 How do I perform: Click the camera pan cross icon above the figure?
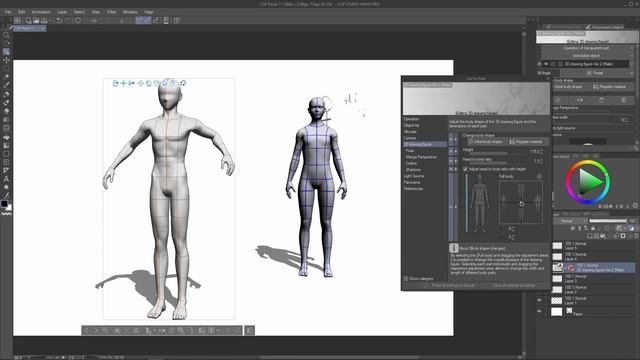[123, 83]
